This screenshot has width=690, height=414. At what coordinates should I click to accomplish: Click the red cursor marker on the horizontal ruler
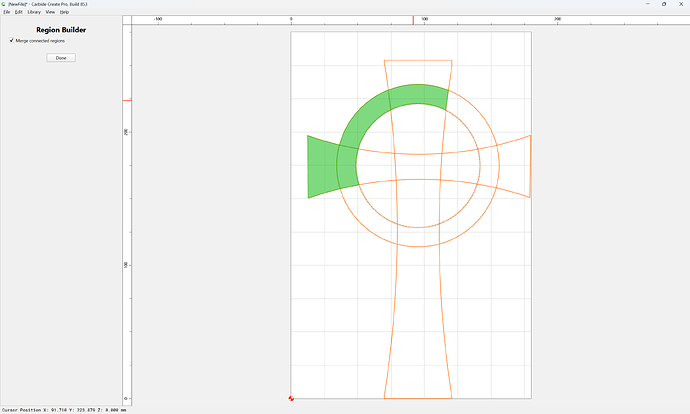[413, 20]
